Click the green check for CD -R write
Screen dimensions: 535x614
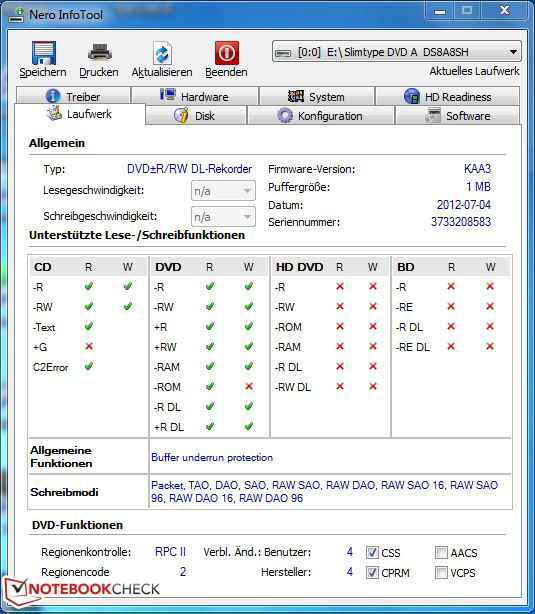pyautogui.click(x=128, y=287)
